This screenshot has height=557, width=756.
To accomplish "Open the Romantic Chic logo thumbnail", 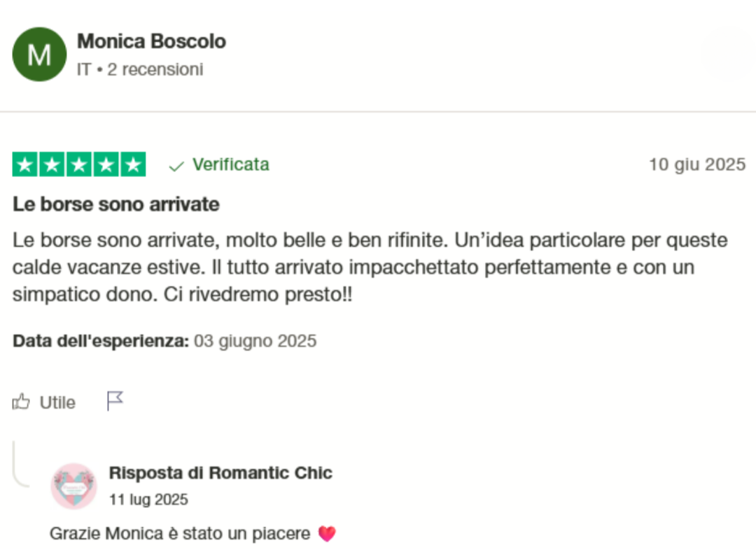I will click(x=73, y=486).
